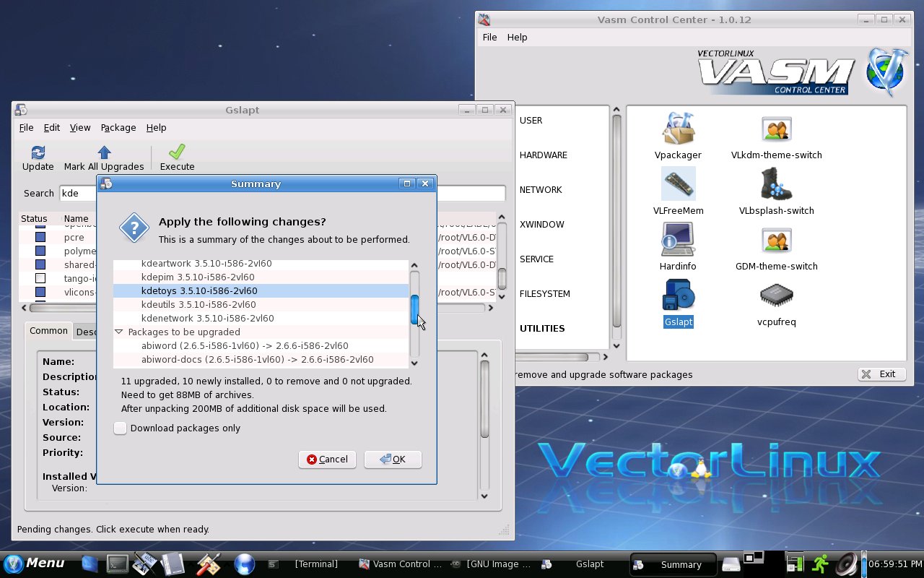Select abiword-docs upgrade row
924x578 pixels.
[261, 360]
